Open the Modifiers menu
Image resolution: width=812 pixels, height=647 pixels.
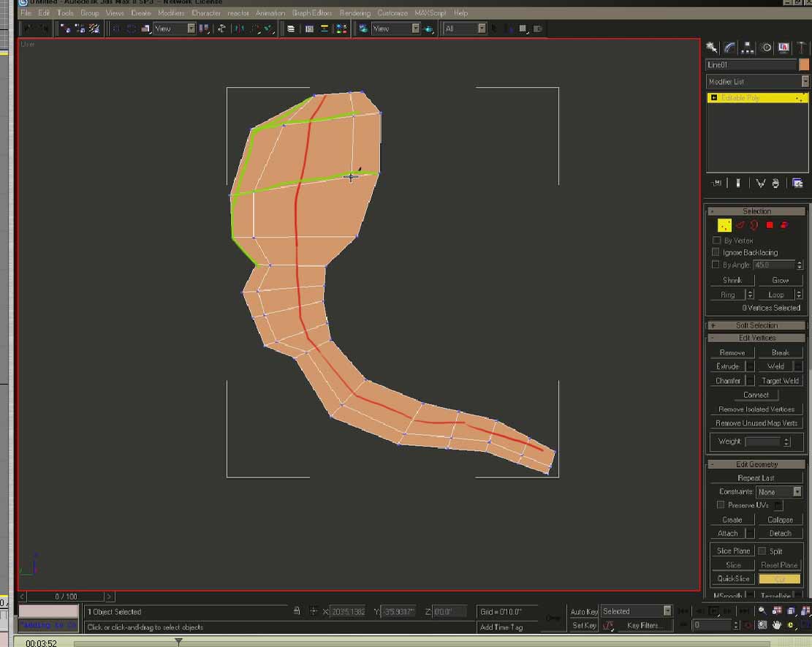[x=172, y=13]
